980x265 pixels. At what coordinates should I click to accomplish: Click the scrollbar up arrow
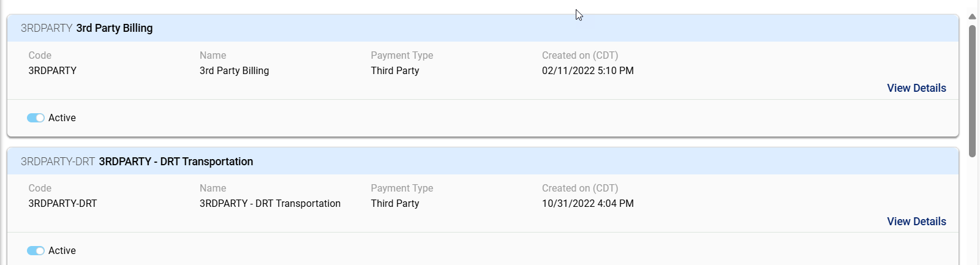coord(972,17)
